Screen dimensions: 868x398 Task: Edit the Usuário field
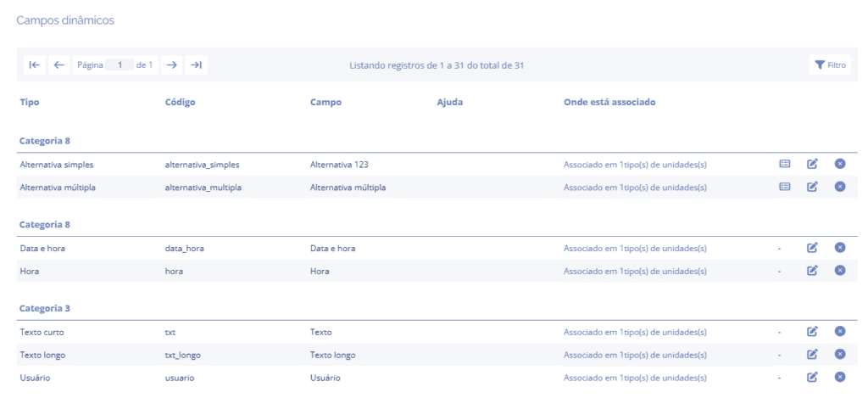[812, 377]
